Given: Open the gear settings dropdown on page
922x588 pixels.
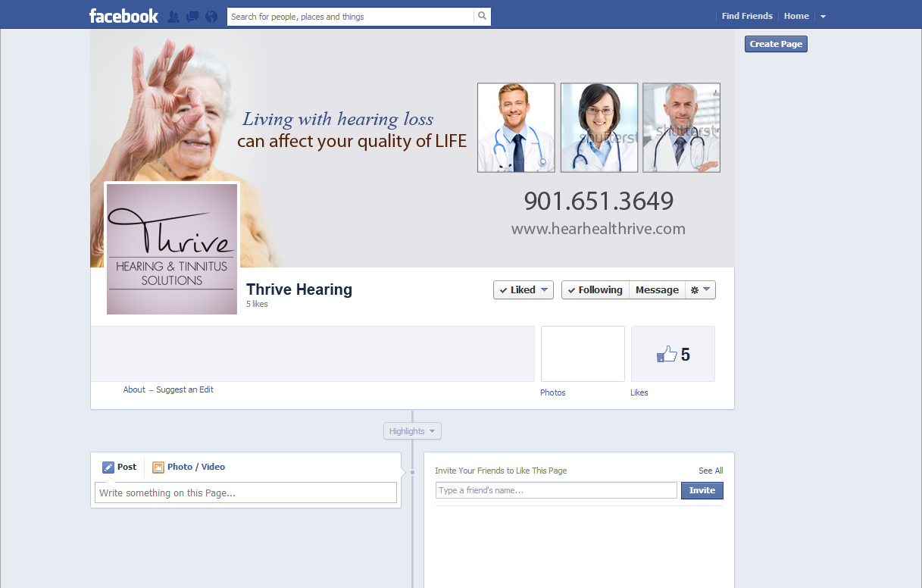Looking at the screenshot, I should [700, 290].
